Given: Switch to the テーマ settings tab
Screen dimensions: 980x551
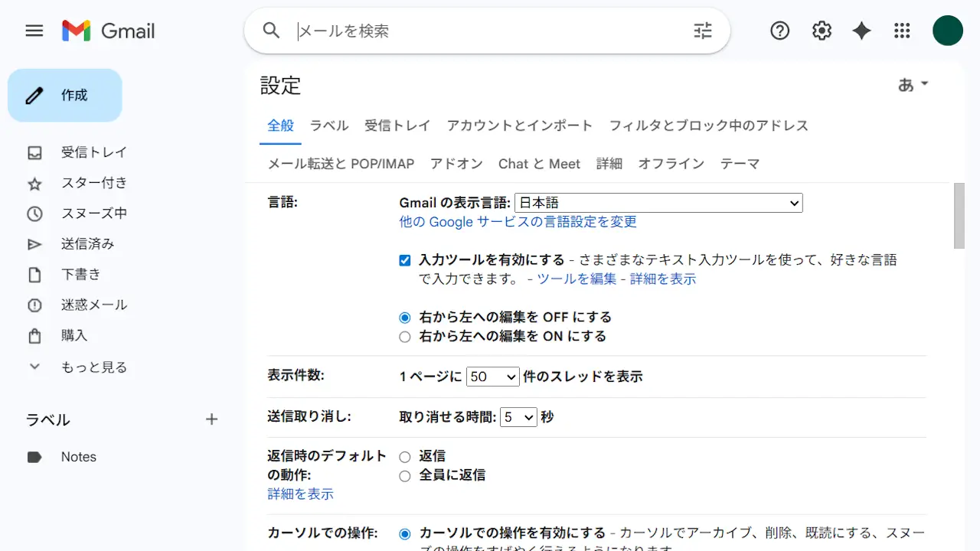Looking at the screenshot, I should coord(740,164).
